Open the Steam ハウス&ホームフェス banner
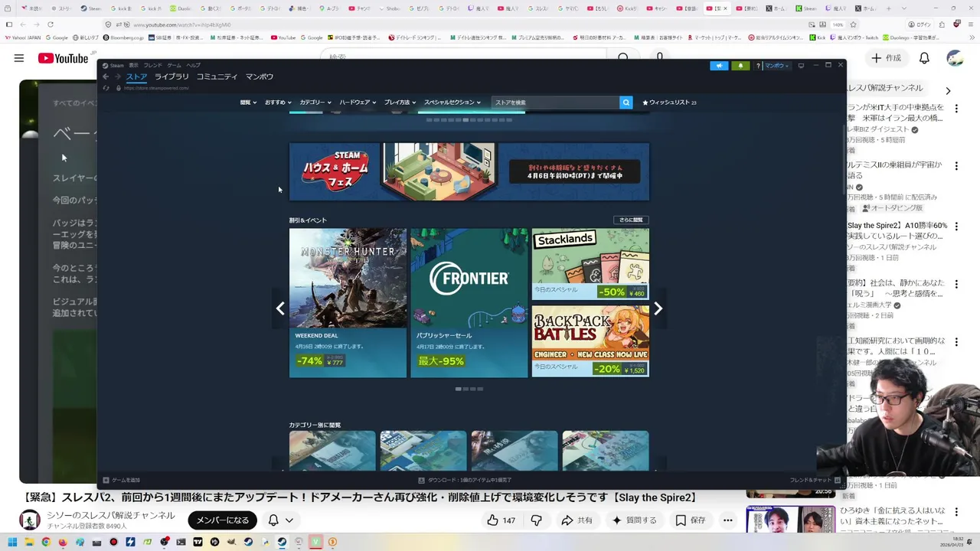This screenshot has height=551, width=980. [x=469, y=171]
